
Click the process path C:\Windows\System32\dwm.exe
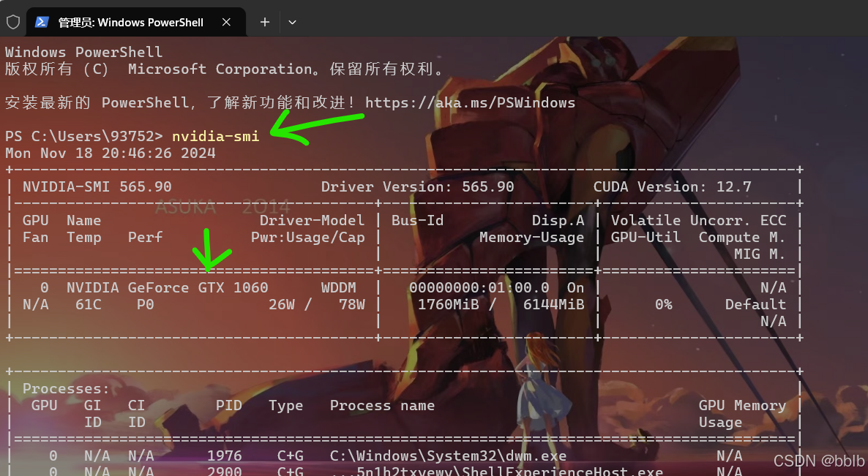tap(448, 456)
